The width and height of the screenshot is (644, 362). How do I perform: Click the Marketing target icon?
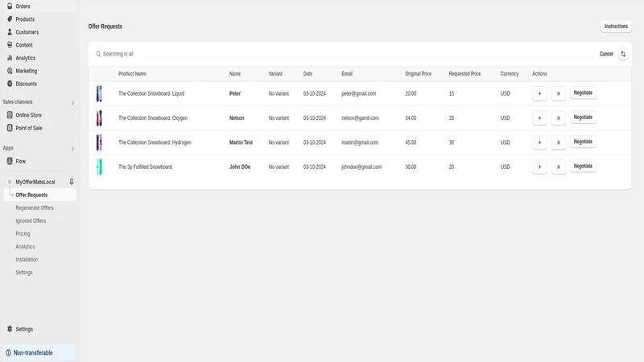click(x=10, y=71)
